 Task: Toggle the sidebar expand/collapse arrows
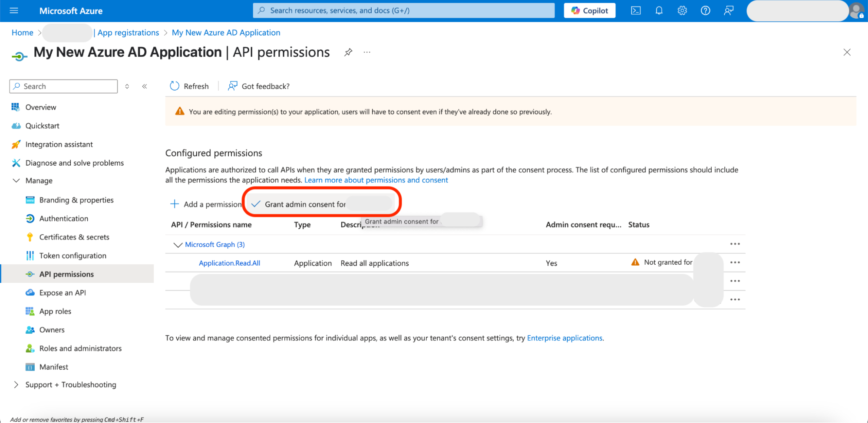[x=127, y=86]
